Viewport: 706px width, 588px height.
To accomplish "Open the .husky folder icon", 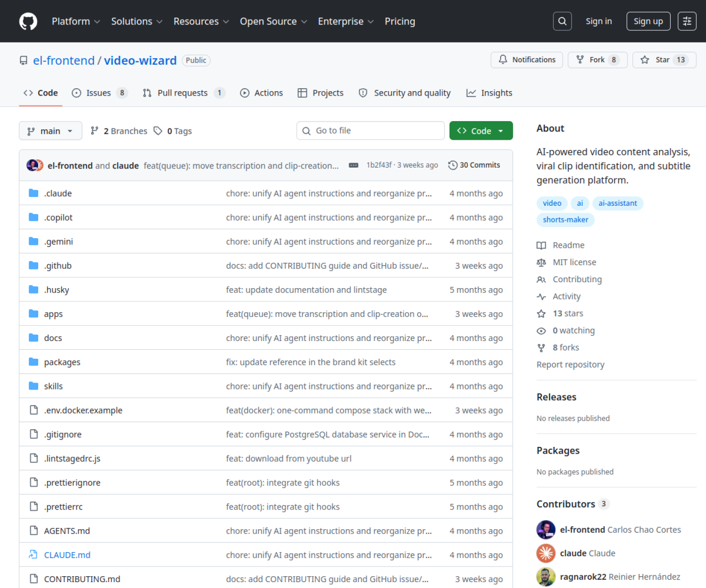I will tap(33, 290).
